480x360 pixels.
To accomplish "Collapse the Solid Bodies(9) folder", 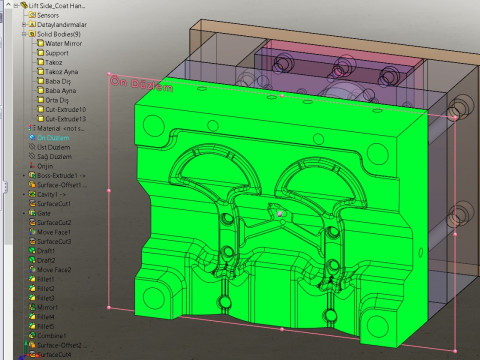I will tap(24, 34).
